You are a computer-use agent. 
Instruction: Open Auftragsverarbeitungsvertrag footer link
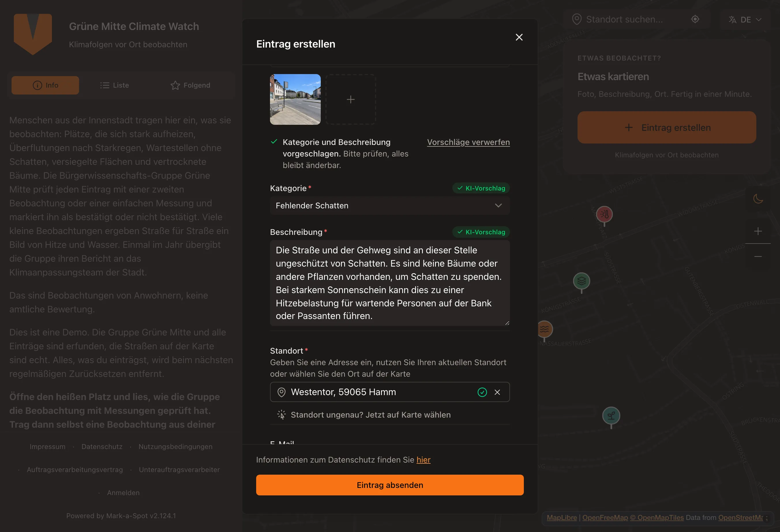75,470
